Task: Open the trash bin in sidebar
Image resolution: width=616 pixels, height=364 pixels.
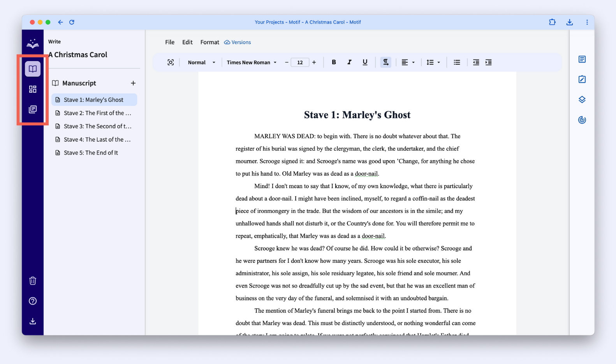Action: (33, 281)
